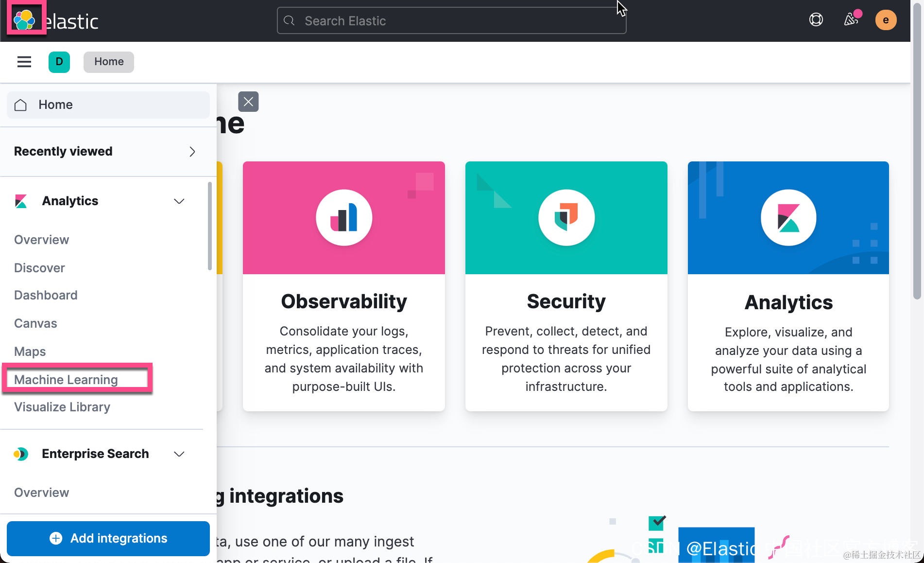Image resolution: width=924 pixels, height=563 pixels.
Task: Open the help menu lifebuoy icon
Action: point(816,20)
